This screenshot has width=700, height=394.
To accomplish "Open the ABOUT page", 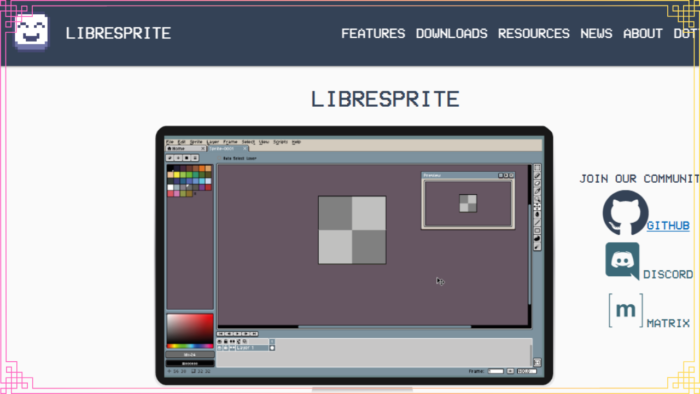I will (642, 33).
